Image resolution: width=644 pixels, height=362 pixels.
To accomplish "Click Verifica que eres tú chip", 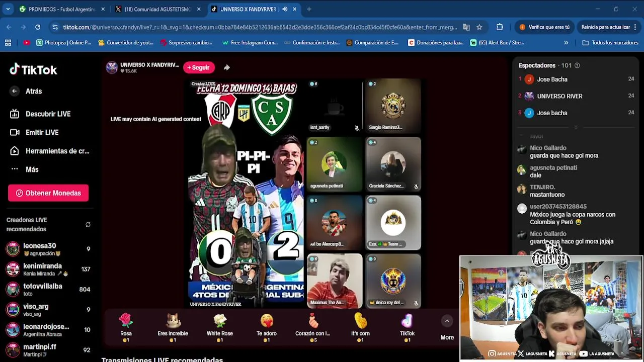I will [x=544, y=27].
